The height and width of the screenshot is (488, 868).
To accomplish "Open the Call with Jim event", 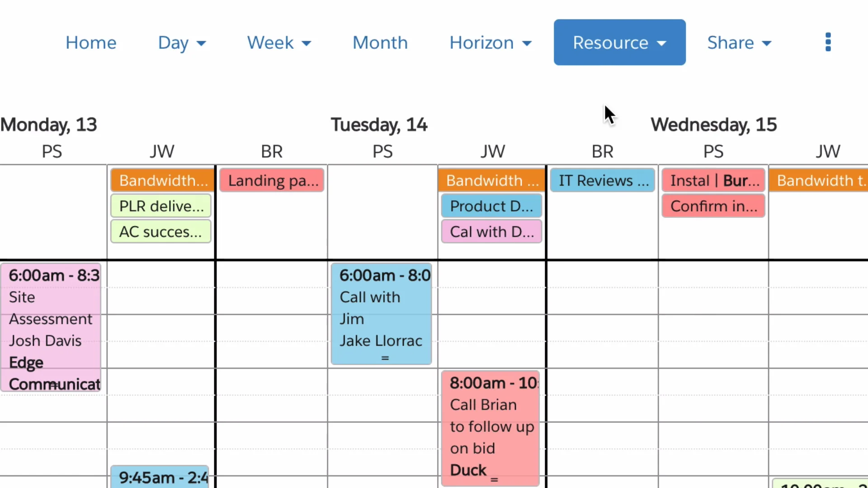I will (x=381, y=312).
